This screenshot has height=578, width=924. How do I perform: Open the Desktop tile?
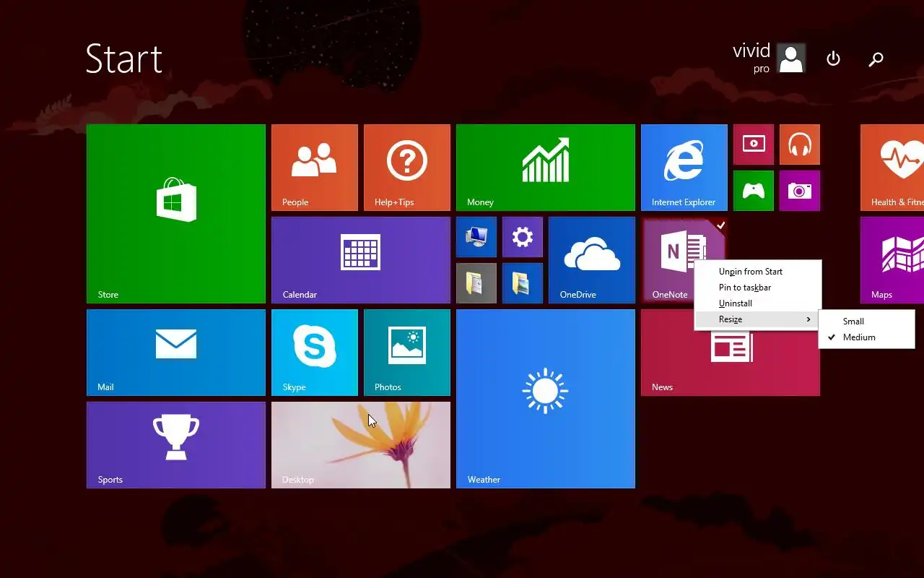(361, 445)
